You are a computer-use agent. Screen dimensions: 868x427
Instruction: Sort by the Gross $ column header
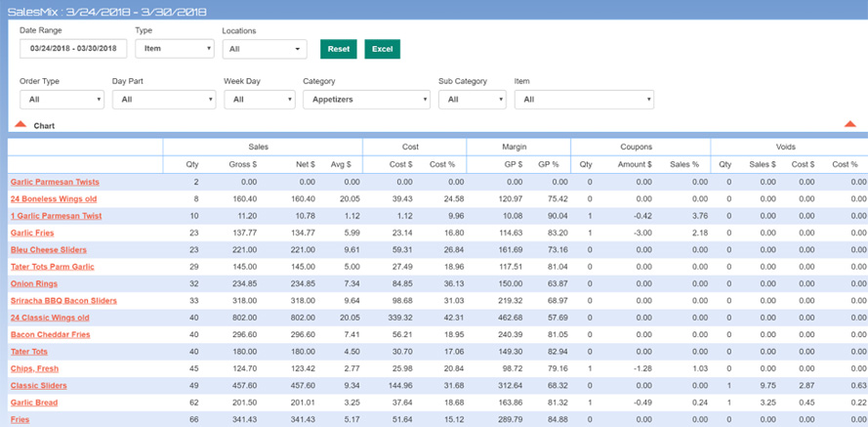[x=243, y=165]
